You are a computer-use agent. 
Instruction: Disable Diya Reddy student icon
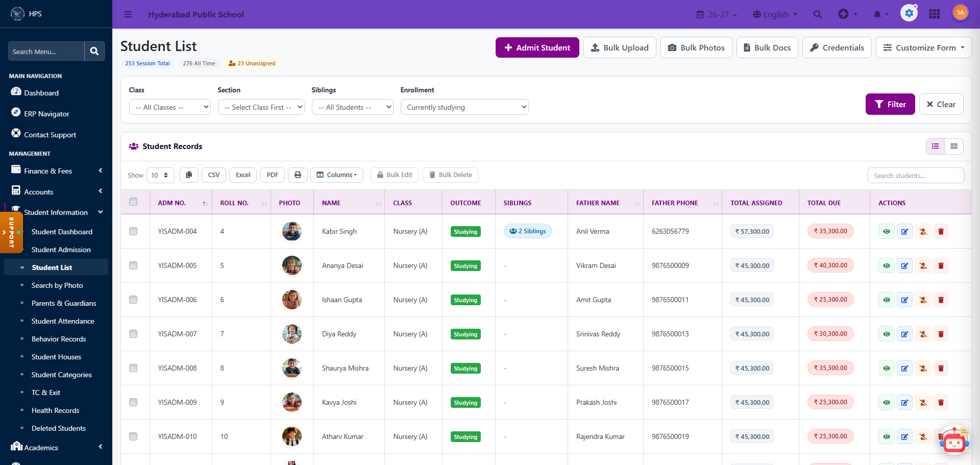point(923,334)
